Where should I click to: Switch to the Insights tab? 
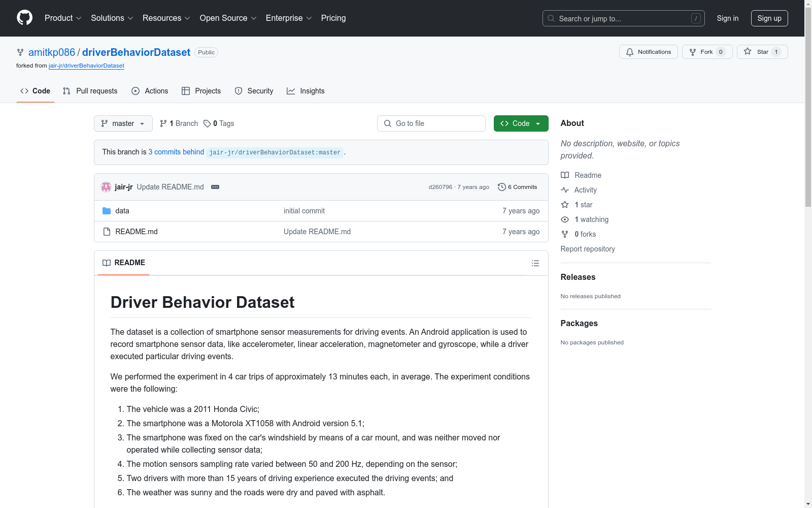[x=306, y=91]
